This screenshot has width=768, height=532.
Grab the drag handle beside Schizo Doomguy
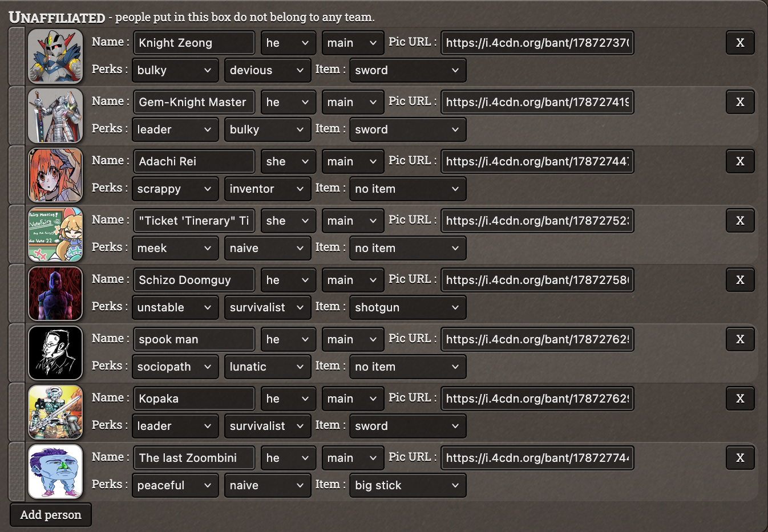(17, 294)
